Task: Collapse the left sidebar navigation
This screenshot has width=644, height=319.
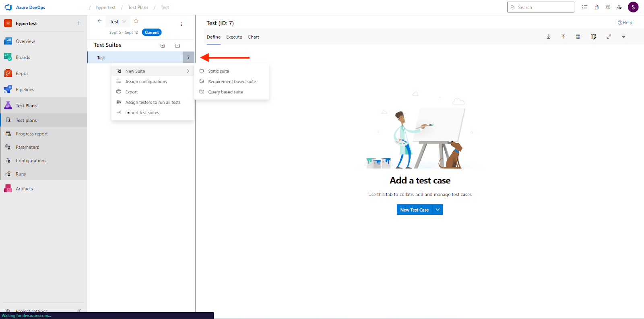Action: (x=79, y=311)
